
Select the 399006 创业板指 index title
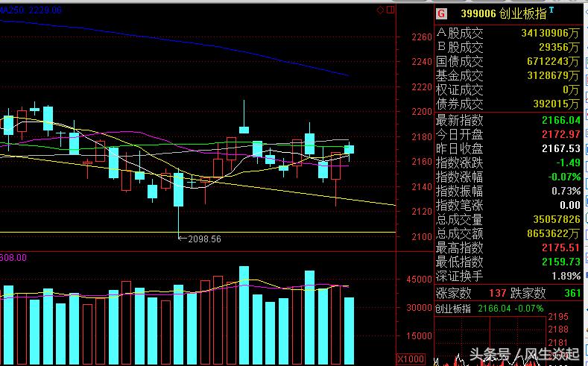tap(503, 13)
